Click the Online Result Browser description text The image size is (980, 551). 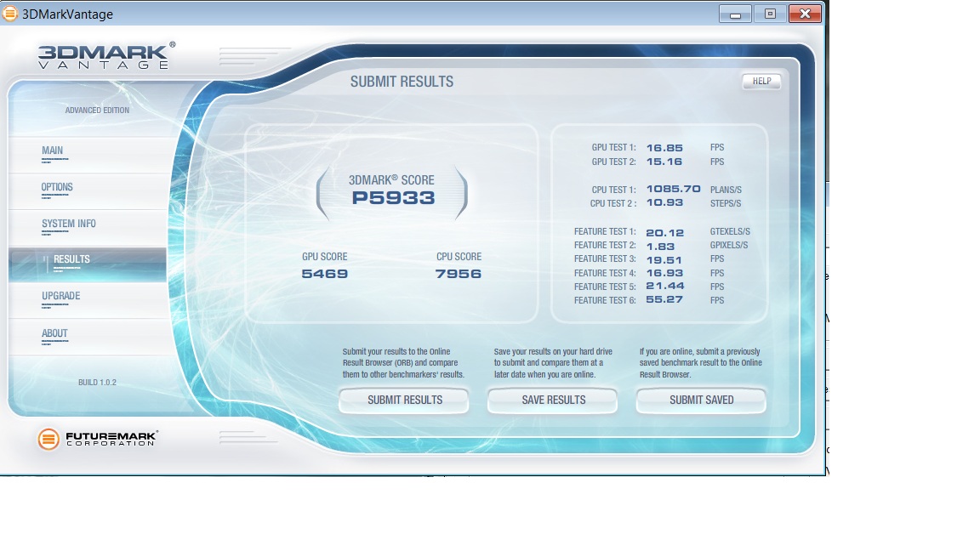click(x=403, y=363)
